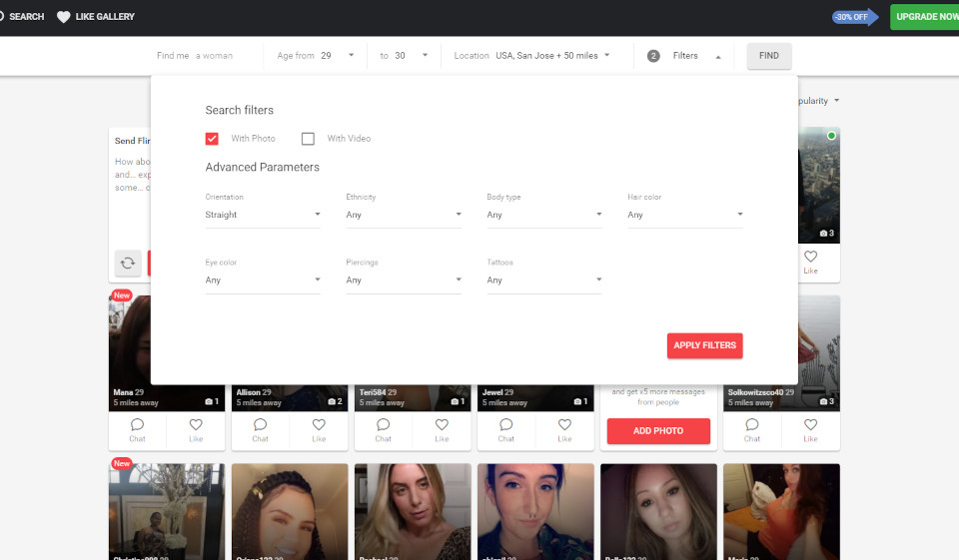The image size is (959, 560).
Task: Open the Search menu item
Action: (20, 17)
